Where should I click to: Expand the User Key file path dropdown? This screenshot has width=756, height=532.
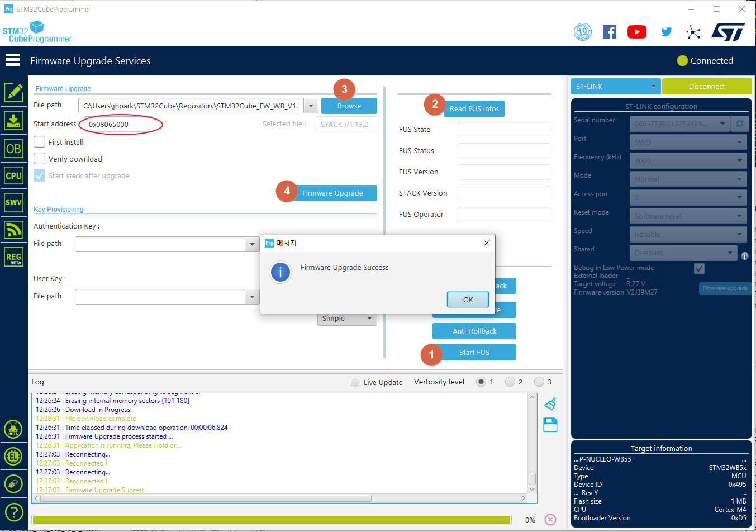(x=252, y=297)
